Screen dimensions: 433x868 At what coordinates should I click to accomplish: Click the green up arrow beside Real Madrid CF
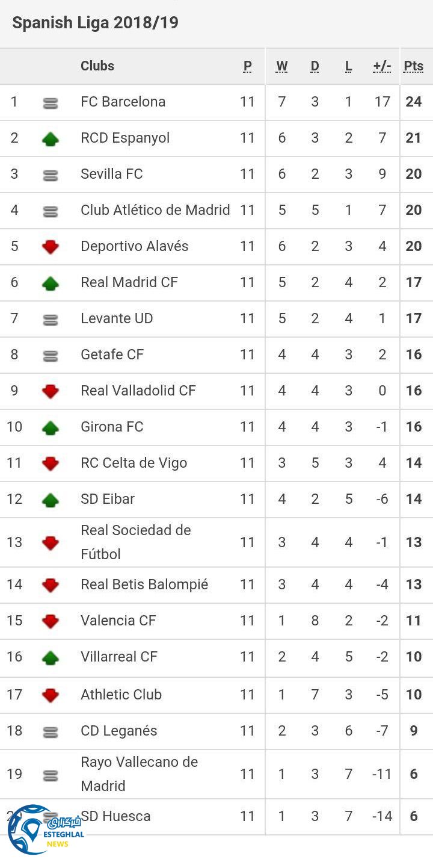pyautogui.click(x=51, y=283)
